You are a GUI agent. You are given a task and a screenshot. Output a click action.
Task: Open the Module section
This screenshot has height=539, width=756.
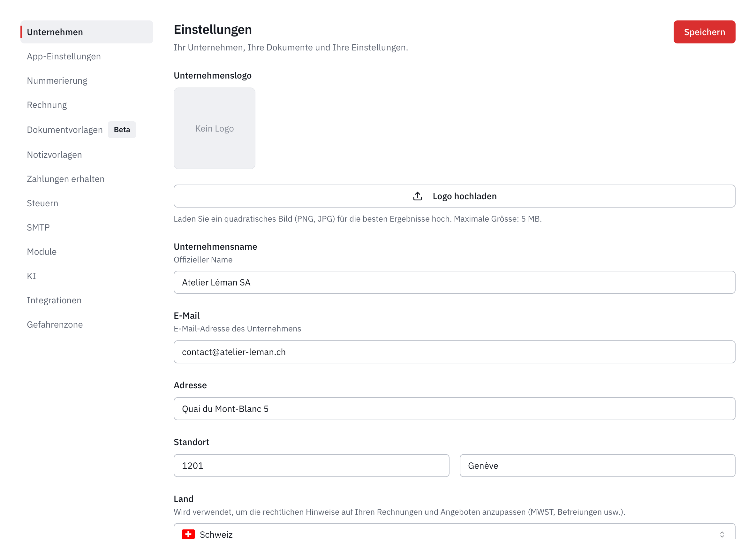pyautogui.click(x=42, y=252)
